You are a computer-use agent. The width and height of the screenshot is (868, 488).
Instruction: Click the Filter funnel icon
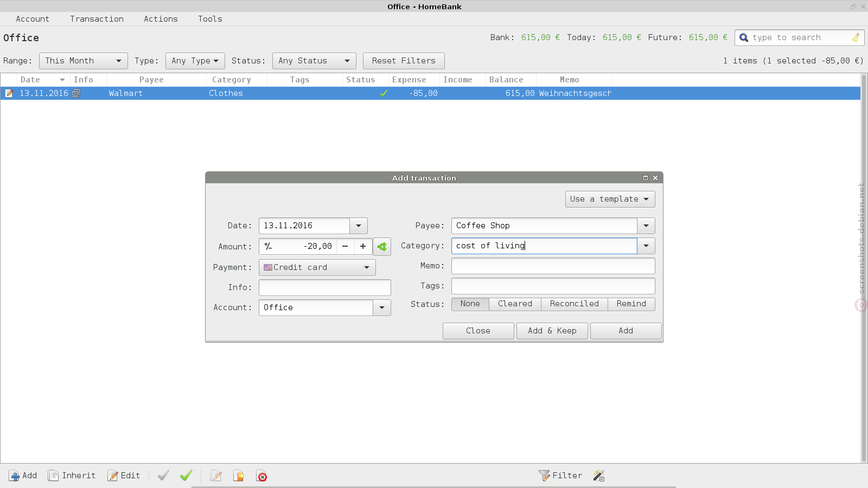[544, 476]
